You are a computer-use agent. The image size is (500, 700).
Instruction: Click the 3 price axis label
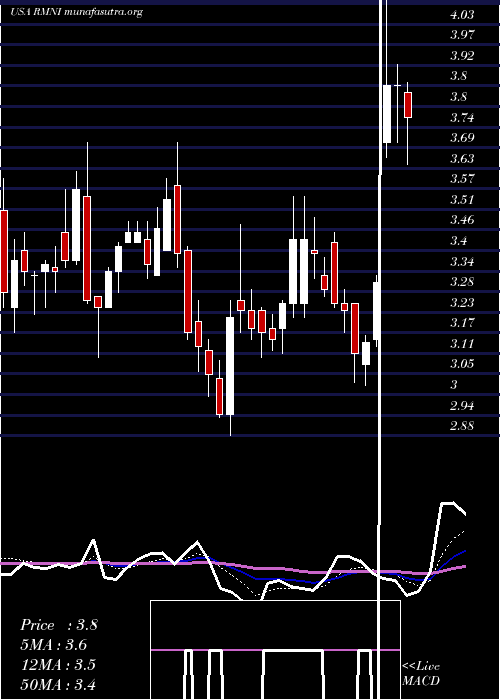tap(454, 384)
